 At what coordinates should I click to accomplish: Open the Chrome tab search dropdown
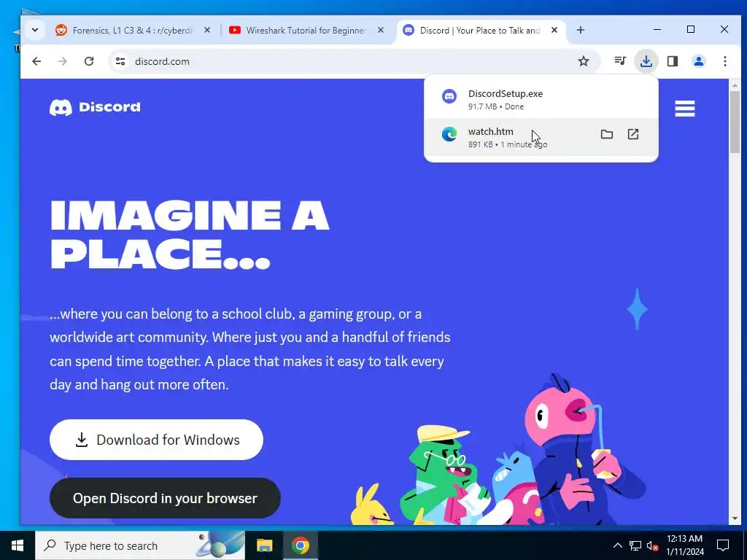tap(35, 30)
